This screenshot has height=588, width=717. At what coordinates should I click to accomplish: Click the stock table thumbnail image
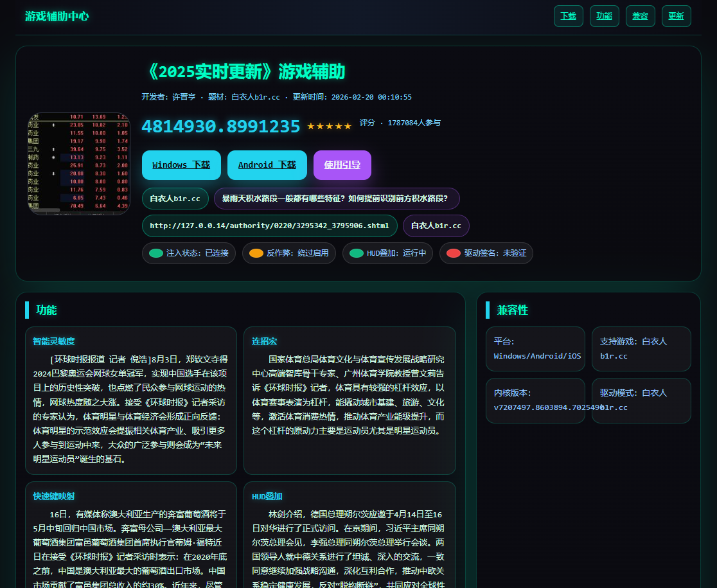(x=78, y=163)
